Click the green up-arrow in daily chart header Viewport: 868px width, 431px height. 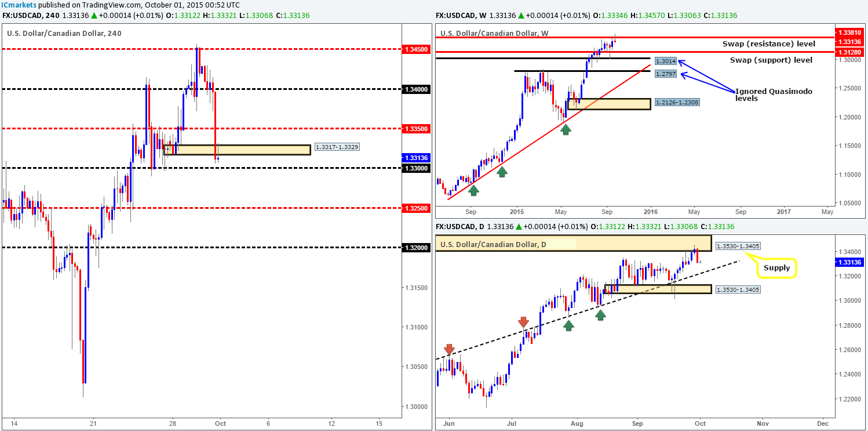point(519,227)
